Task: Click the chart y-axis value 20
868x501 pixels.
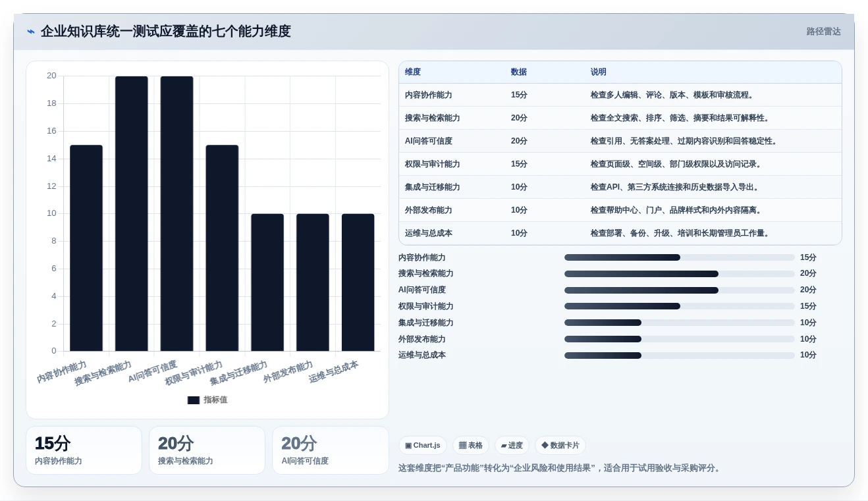Action: [51, 76]
